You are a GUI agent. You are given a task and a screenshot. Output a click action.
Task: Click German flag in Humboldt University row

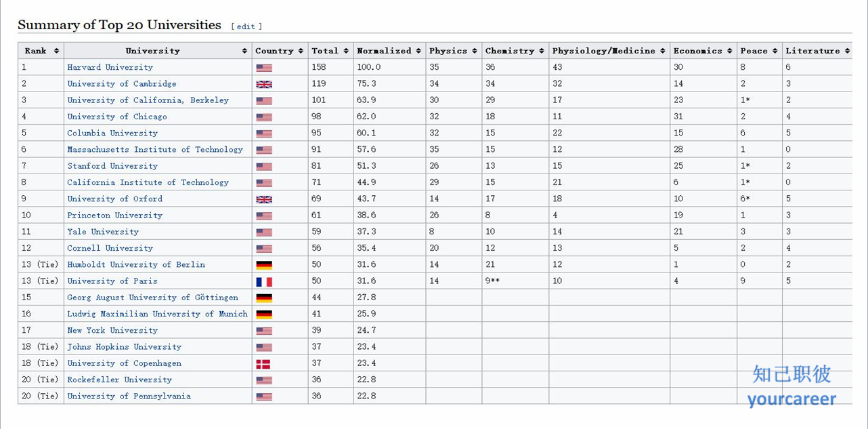pyautogui.click(x=264, y=265)
